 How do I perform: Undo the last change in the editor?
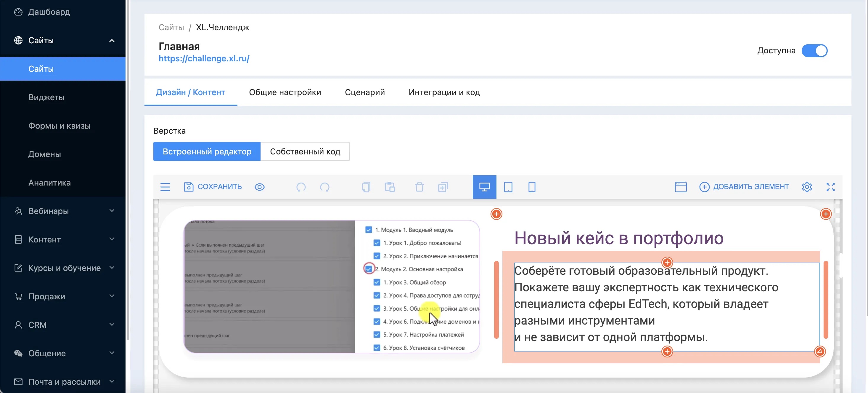coord(301,186)
